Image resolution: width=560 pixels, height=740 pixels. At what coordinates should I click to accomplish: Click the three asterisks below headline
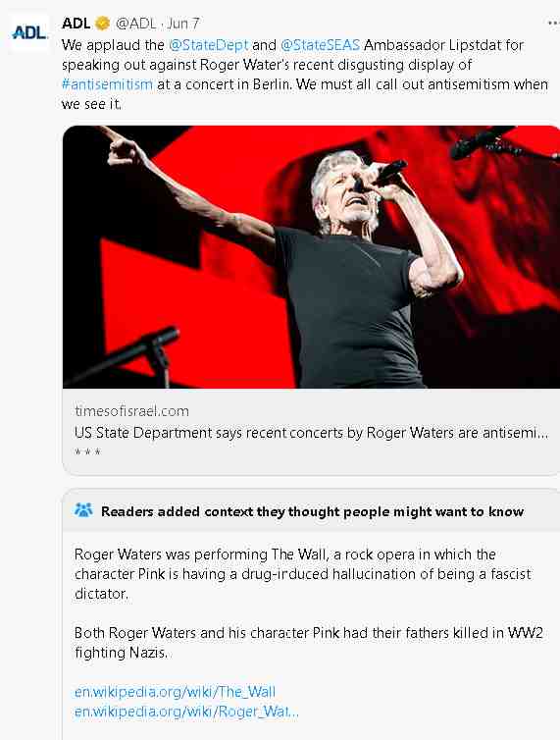click(87, 452)
